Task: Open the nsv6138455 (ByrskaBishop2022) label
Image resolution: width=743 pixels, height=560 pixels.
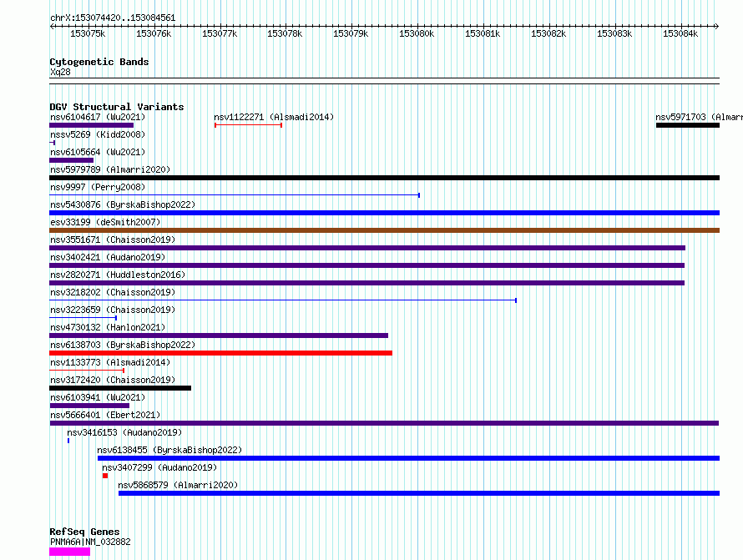Action: [x=169, y=450]
